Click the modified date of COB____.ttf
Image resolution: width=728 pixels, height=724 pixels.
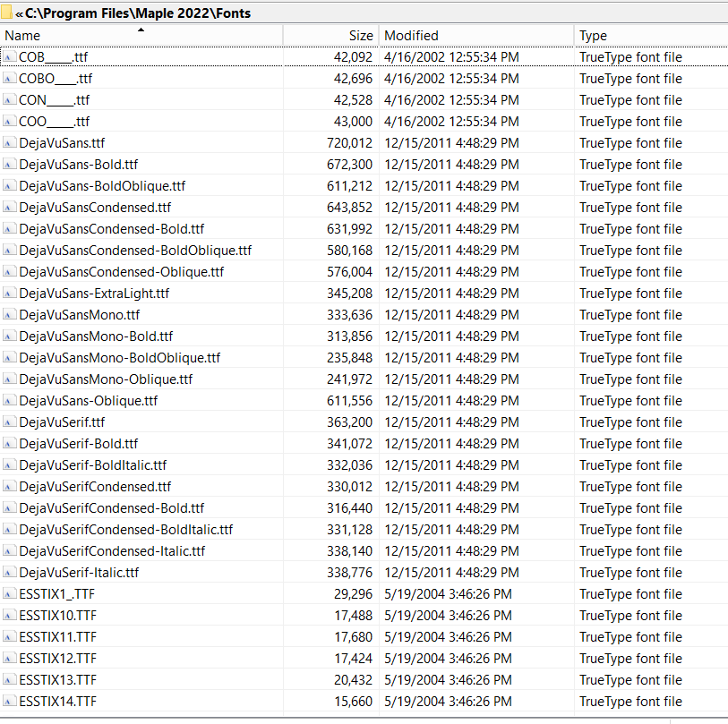click(x=451, y=57)
